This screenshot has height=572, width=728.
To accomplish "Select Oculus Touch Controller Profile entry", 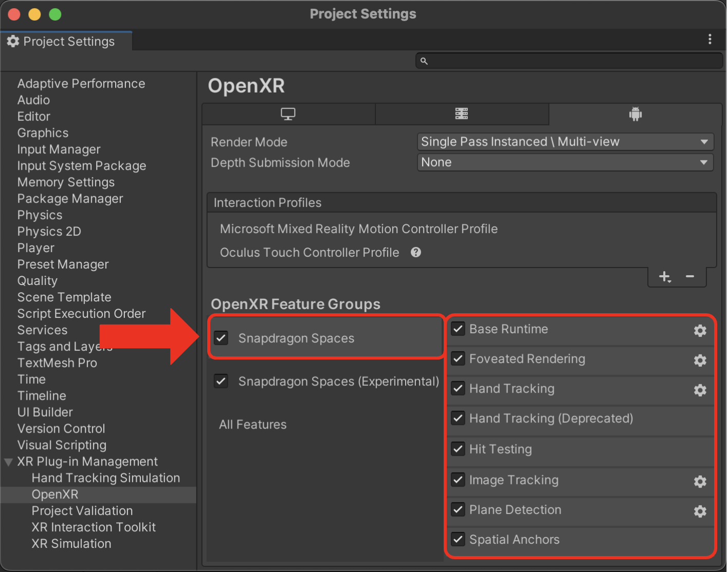I will tap(310, 253).
